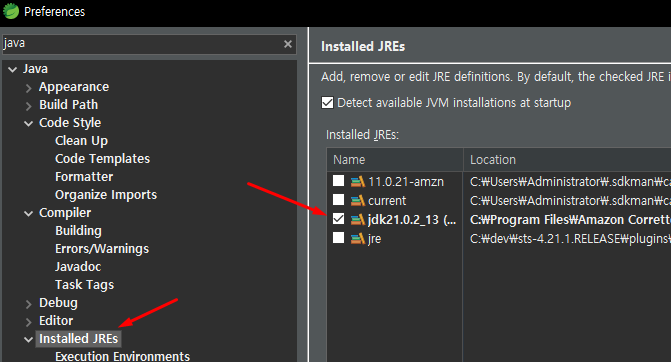Click the sts-4.21.1.RELEASE plugins location cell
The width and height of the screenshot is (671, 362).
570,239
